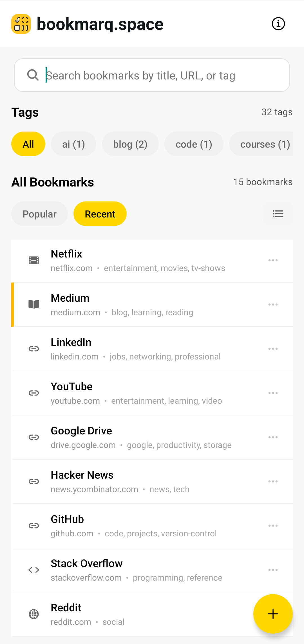Click the Hacker News link icon
304x644 pixels.
[34, 481]
